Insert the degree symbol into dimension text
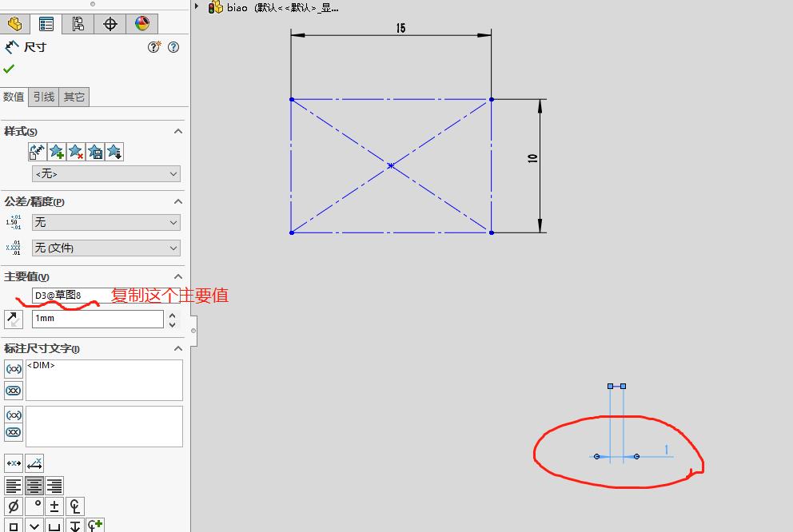Screen dimensions: 793x532 tap(36, 506)
